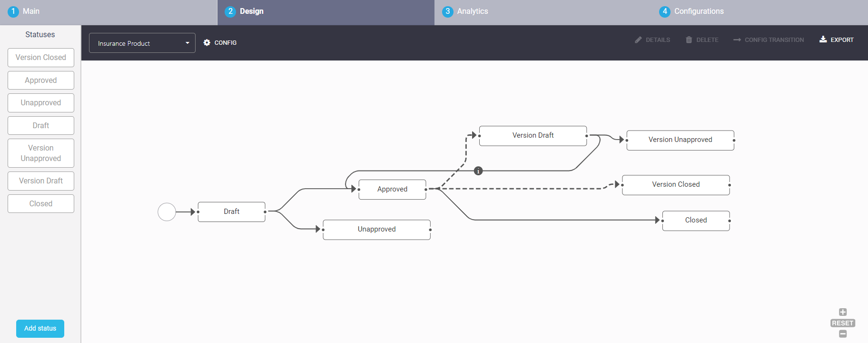Select the Unapproved node in diagram
Viewport: 868px width, 343px height.
point(376,230)
